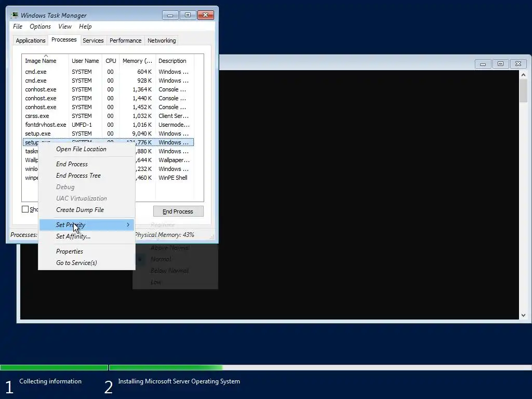Choose Go to Service(s) menu entry

87,262
